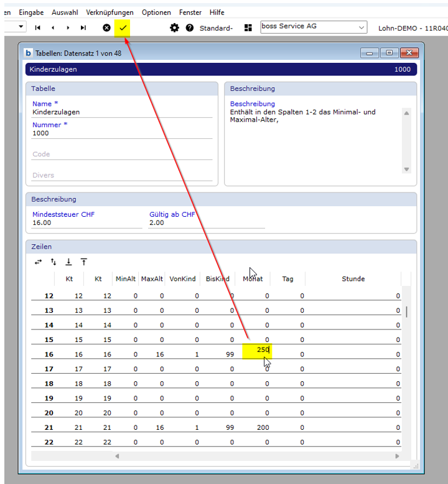Open help via question mark icon
The image size is (448, 484).
click(x=190, y=28)
